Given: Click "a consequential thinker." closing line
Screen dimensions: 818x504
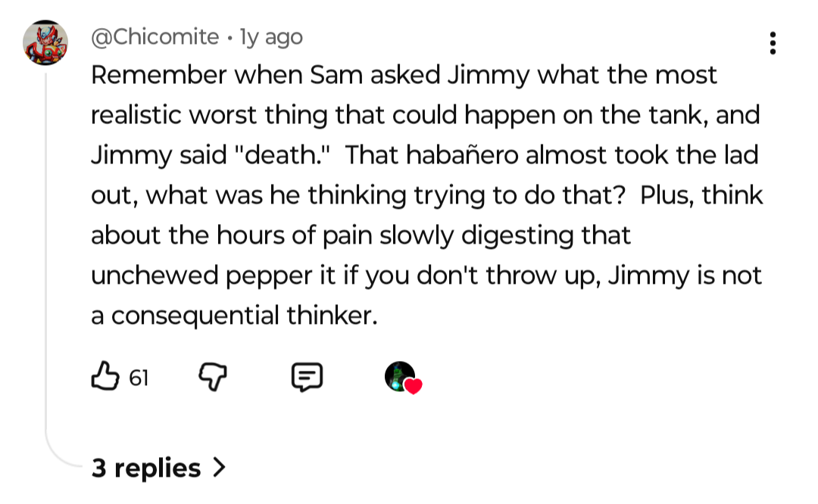Looking at the screenshot, I should [x=234, y=316].
